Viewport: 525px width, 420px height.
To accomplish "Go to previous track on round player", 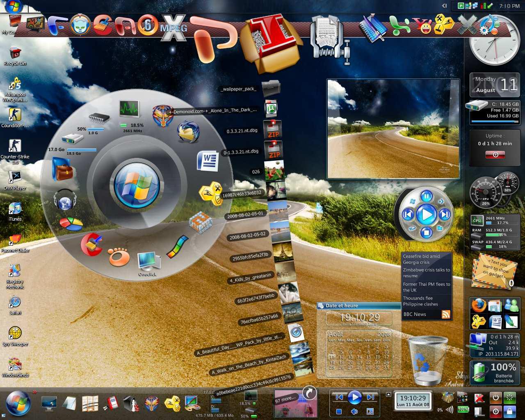I will tap(408, 215).
